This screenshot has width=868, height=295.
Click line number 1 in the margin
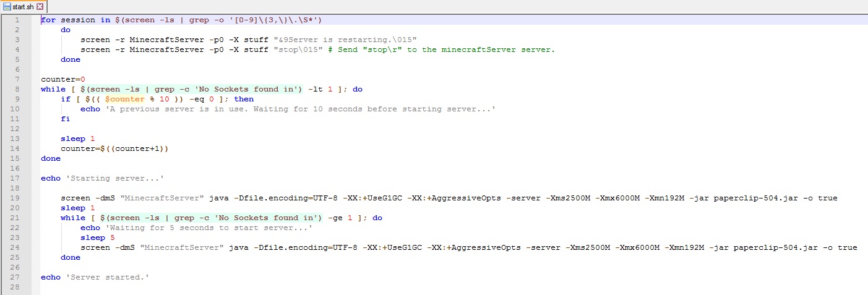pos(17,20)
